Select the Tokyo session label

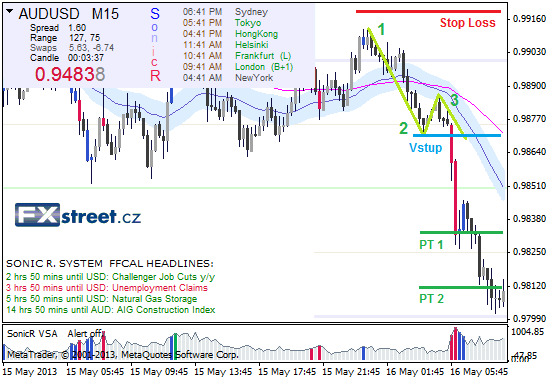(248, 23)
